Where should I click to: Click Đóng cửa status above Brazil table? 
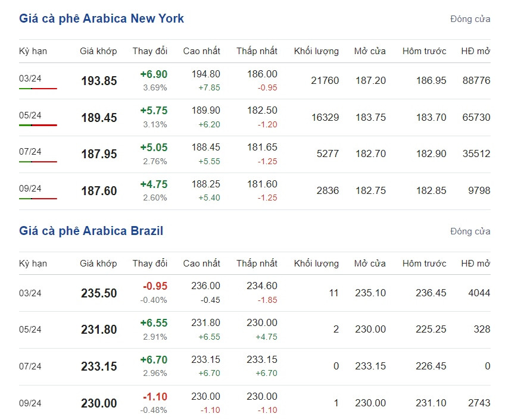(470, 231)
